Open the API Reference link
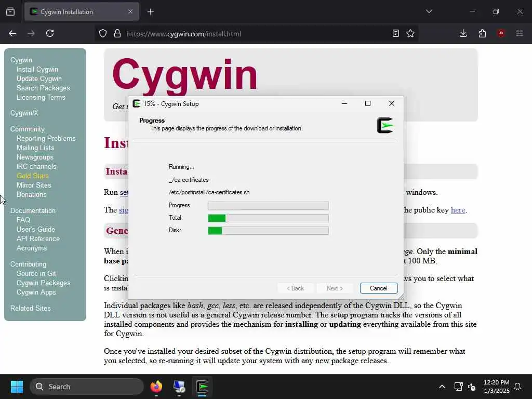532x399 pixels. coord(38,239)
